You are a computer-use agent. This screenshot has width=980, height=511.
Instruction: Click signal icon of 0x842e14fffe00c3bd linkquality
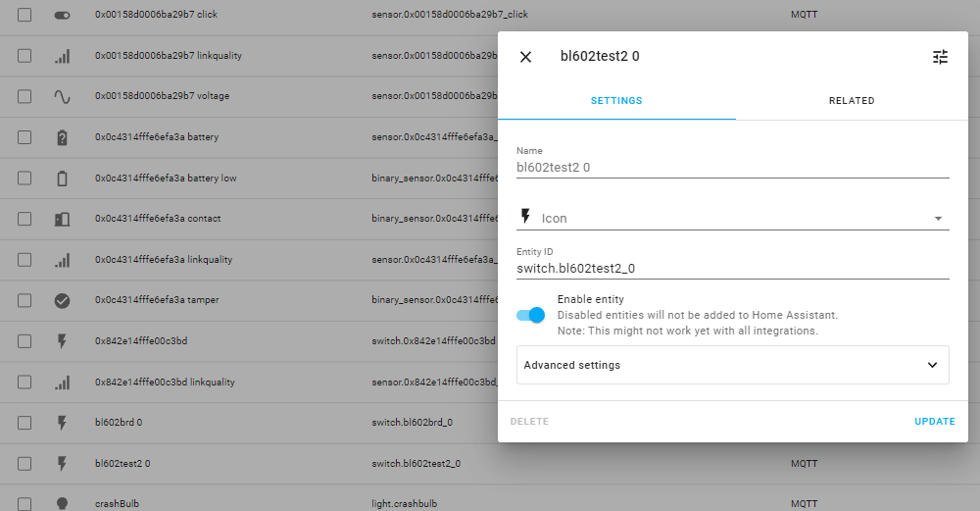62,383
